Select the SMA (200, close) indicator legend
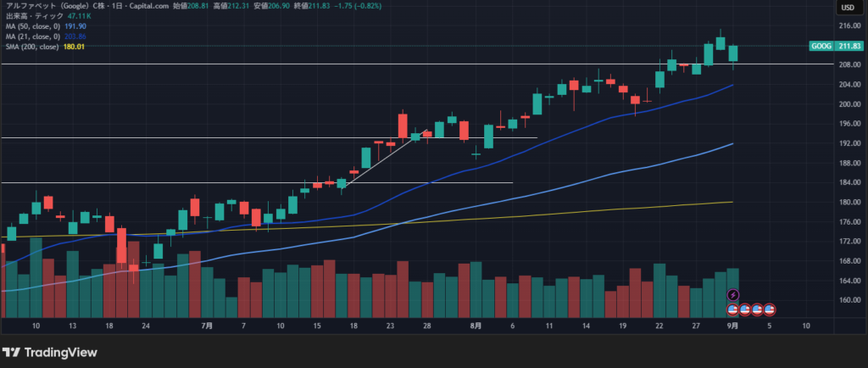The width and height of the screenshot is (868, 368). [x=32, y=47]
